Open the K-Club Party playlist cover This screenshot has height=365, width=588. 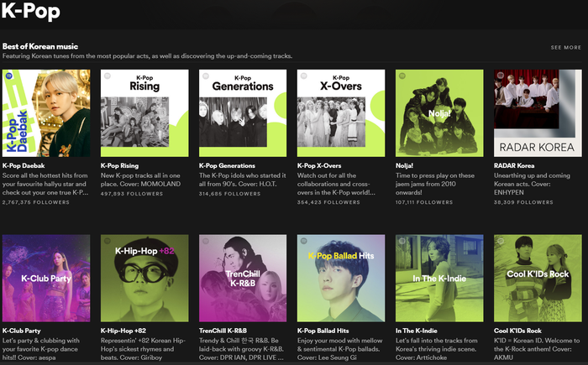(x=46, y=278)
